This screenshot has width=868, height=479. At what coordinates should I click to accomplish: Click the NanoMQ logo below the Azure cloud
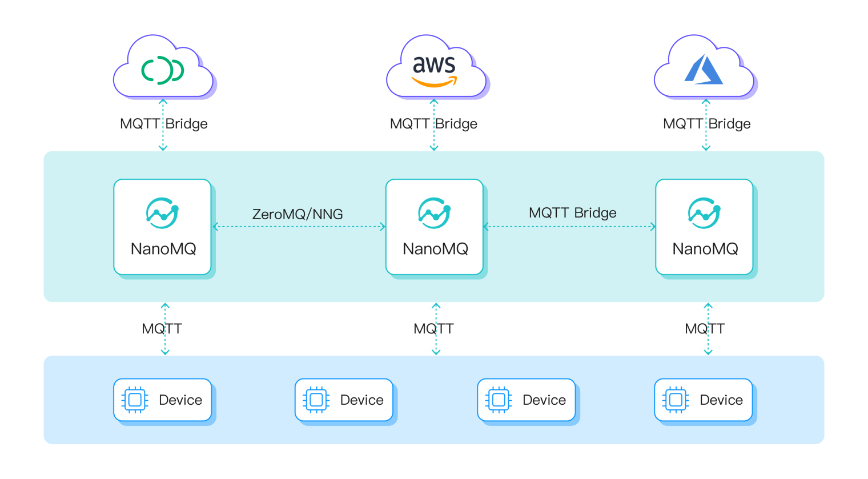pos(704,213)
